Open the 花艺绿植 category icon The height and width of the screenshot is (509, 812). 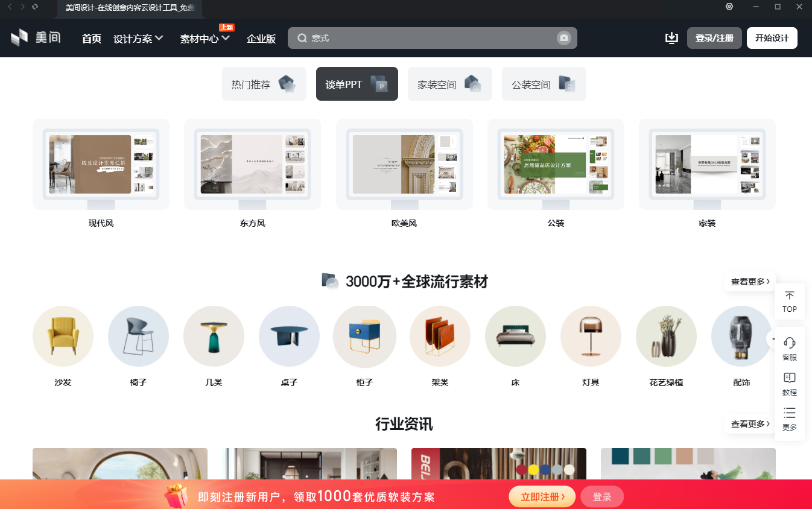tap(666, 337)
